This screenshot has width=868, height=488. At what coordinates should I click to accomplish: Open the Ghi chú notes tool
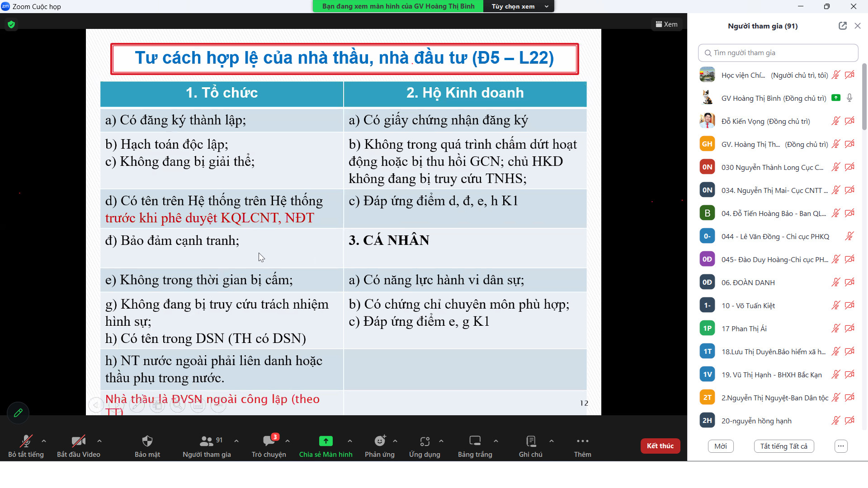530,446
